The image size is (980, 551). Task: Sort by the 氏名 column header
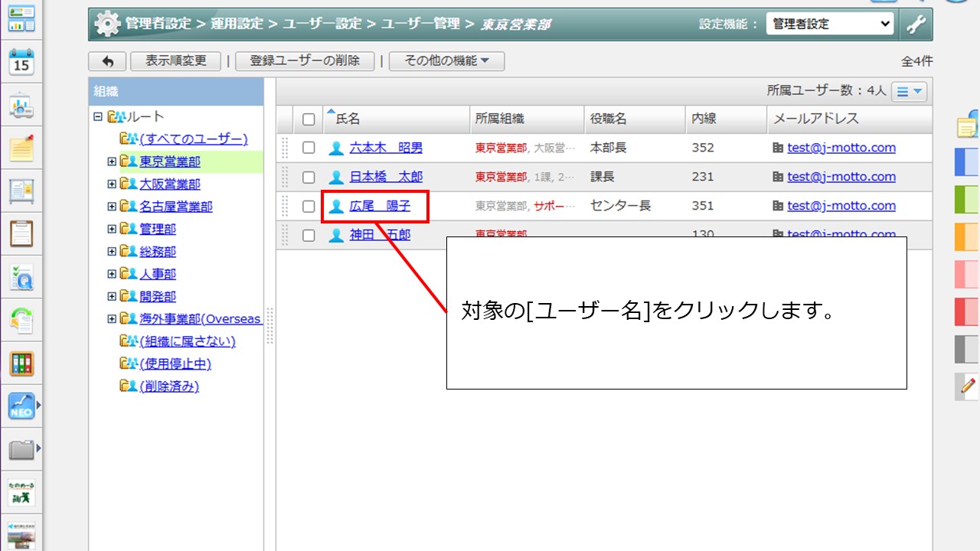pyautogui.click(x=348, y=119)
